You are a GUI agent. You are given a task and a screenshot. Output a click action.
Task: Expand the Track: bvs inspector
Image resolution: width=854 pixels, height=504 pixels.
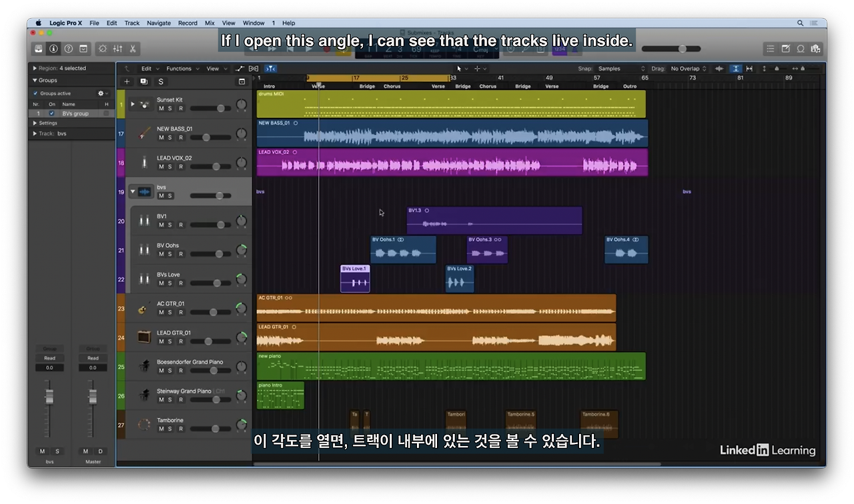pyautogui.click(x=35, y=133)
